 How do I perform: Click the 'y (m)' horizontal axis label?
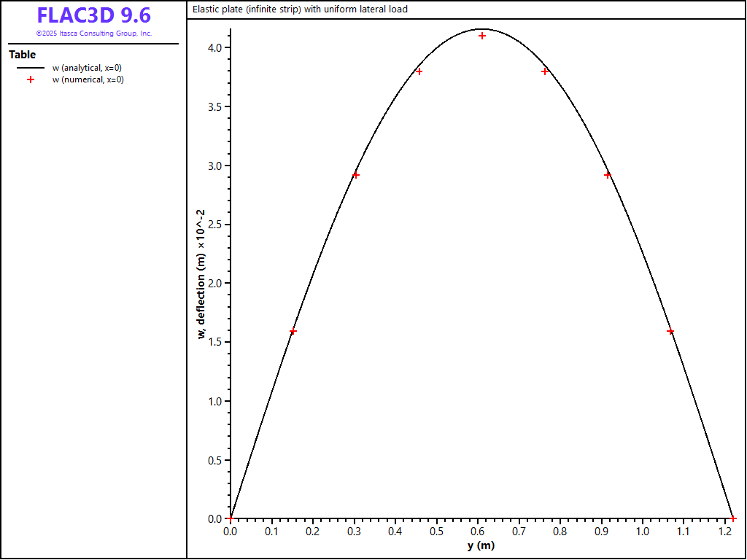(x=481, y=546)
